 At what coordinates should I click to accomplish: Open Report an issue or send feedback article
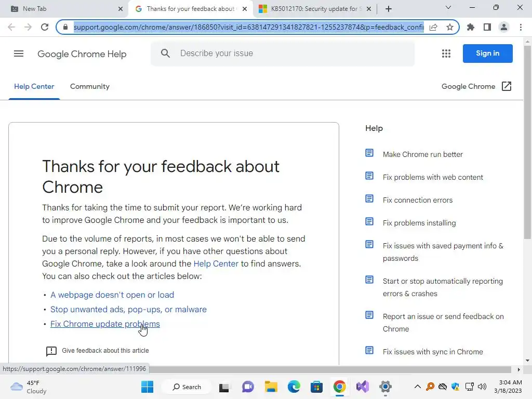coord(443,323)
